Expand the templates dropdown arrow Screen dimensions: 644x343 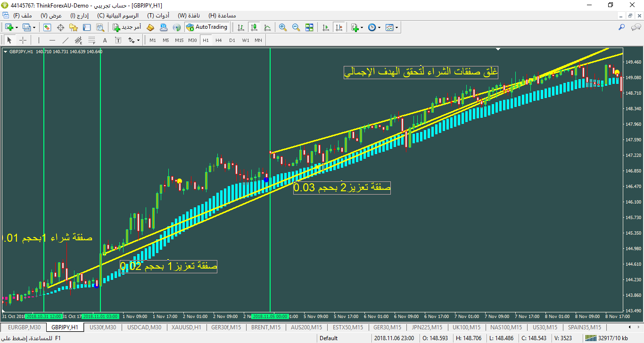pos(396,28)
